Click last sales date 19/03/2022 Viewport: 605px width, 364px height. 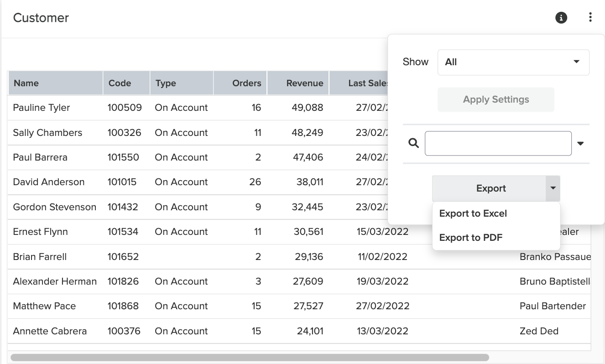click(x=382, y=281)
